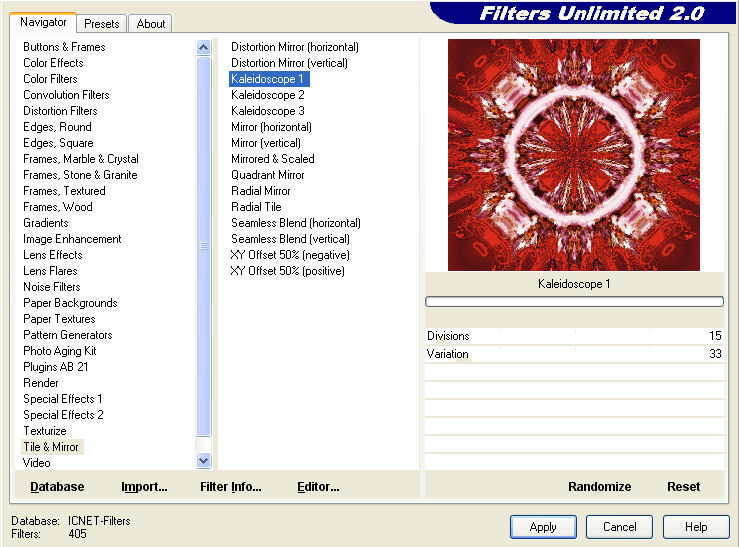The height and width of the screenshot is (547, 739).
Task: Launch the filter Editor...
Action: coord(318,487)
